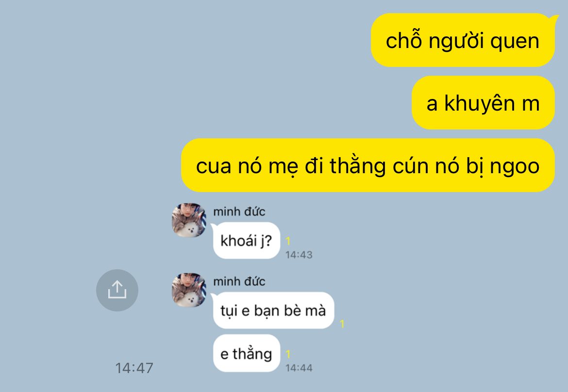Click the tail of 'tụi e bạn bè mà' bubble
This screenshot has height=392, width=568.
213,296
